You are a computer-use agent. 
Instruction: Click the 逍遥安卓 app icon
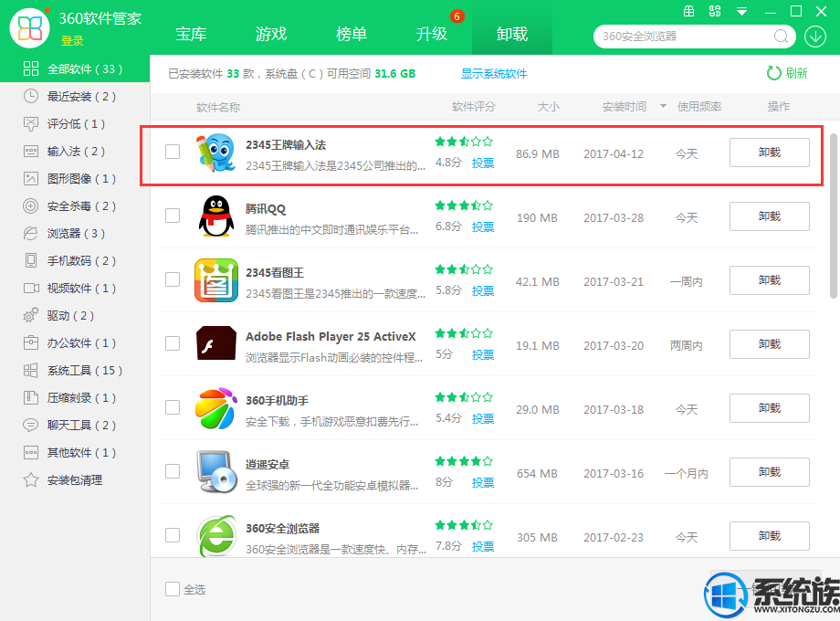click(x=215, y=471)
